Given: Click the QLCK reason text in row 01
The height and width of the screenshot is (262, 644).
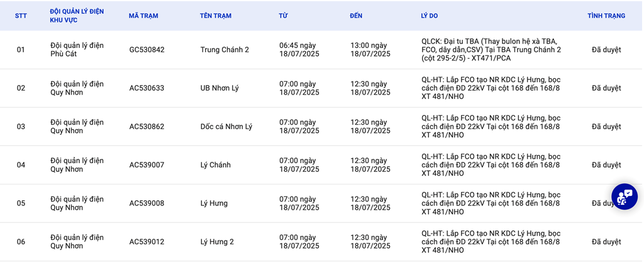Looking at the screenshot, I should [x=491, y=50].
